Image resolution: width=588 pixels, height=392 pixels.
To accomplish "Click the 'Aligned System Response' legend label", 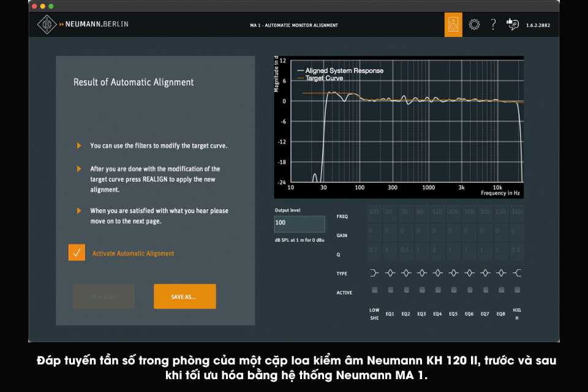I will click(344, 70).
